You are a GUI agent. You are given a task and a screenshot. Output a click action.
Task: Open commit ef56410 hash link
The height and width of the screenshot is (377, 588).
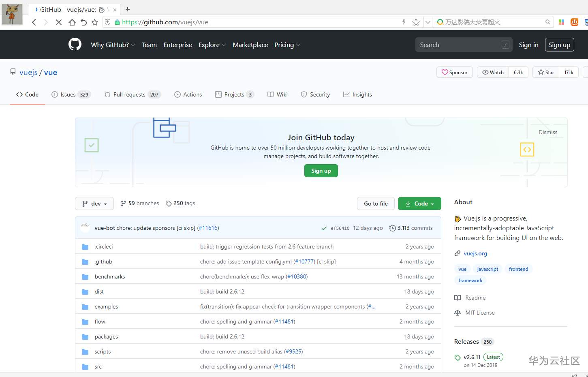tap(340, 228)
